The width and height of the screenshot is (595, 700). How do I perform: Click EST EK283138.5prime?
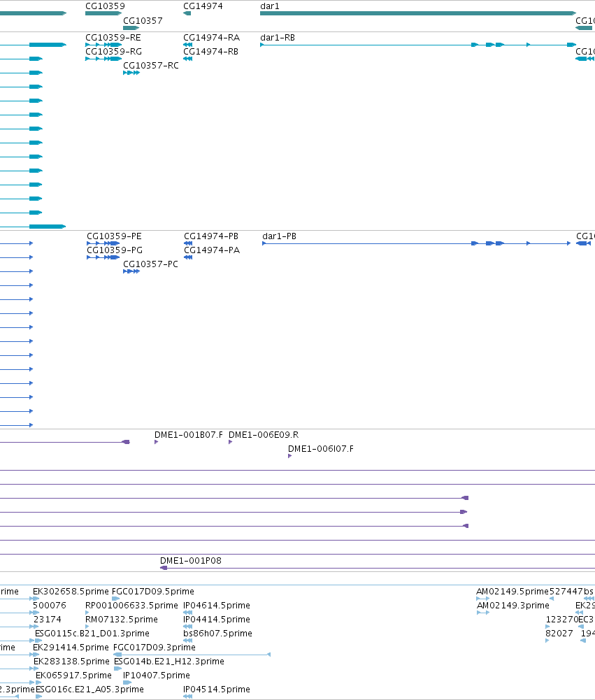[x=71, y=662]
